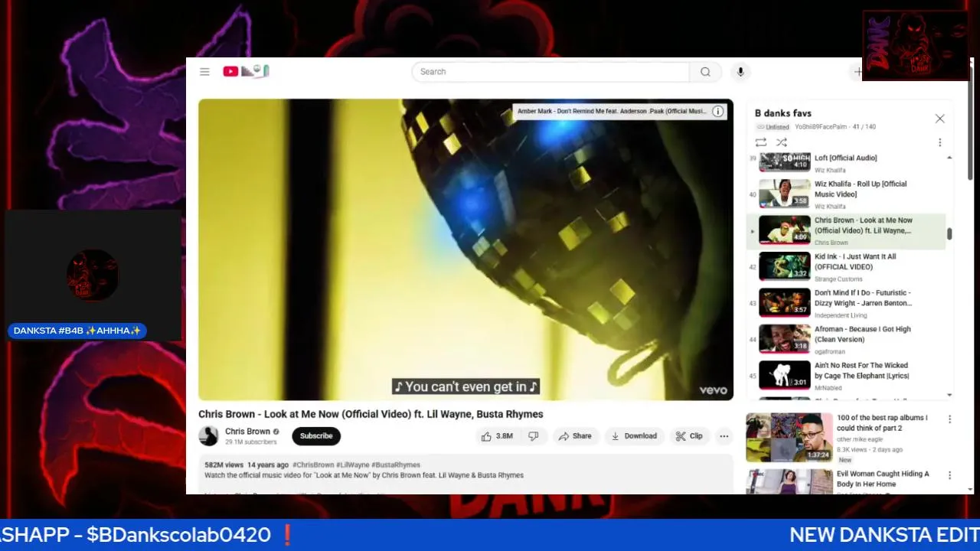The width and height of the screenshot is (980, 551).
Task: Open options for 100 best rap albums
Action: click(x=949, y=419)
